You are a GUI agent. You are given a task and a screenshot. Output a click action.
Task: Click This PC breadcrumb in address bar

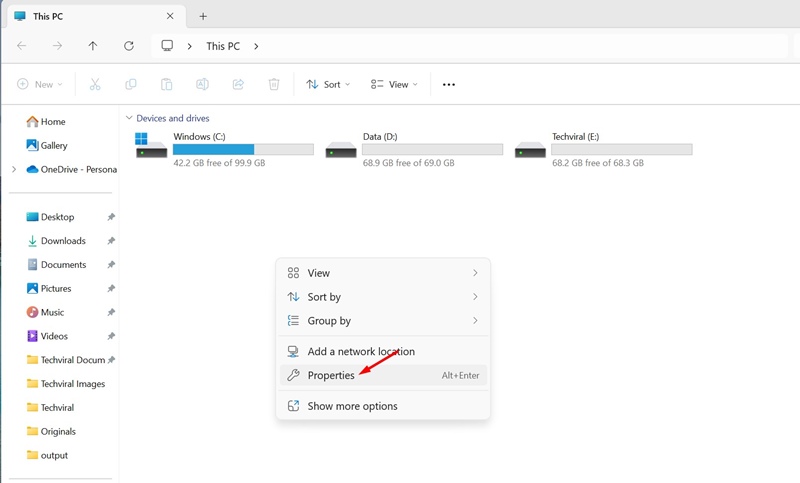coord(223,46)
